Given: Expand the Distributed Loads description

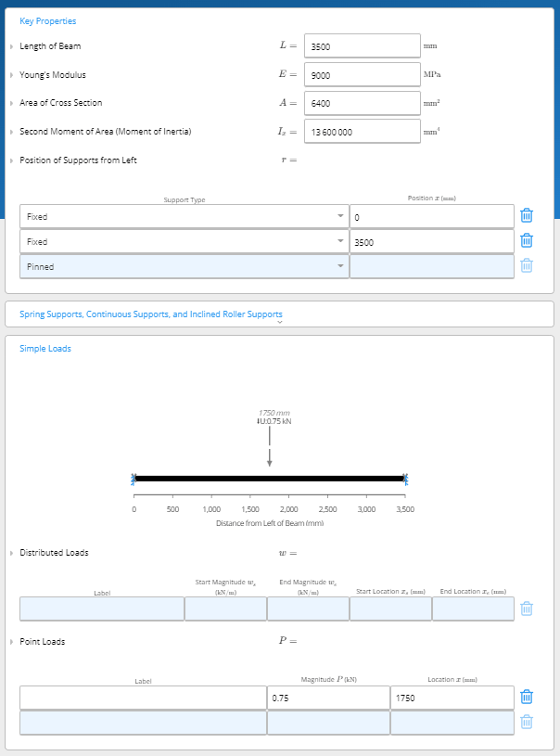Looking at the screenshot, I should pos(11,553).
